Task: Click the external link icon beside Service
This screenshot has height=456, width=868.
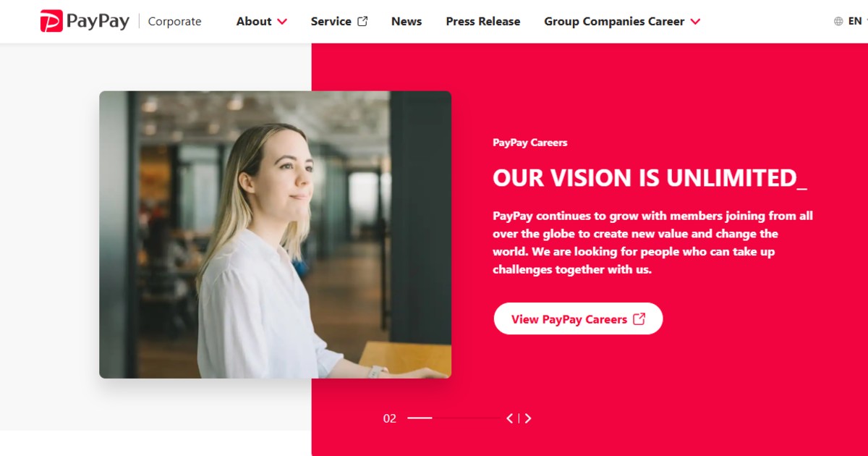Action: [362, 21]
